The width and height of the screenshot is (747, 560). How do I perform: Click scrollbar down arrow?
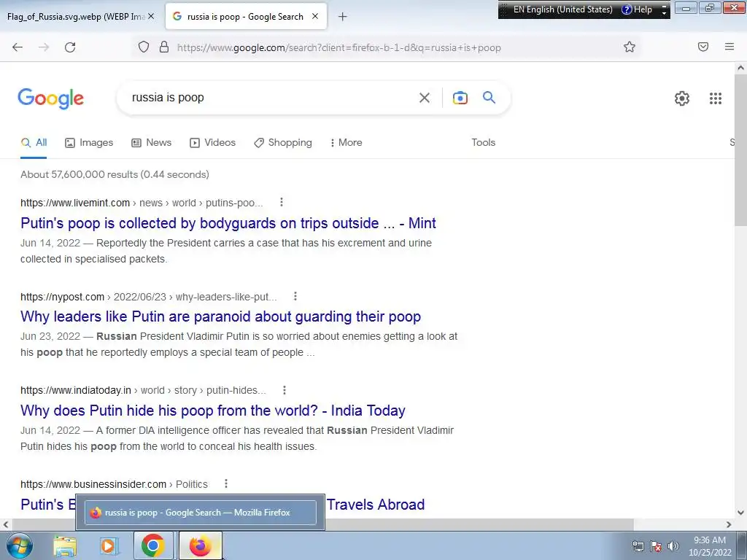(x=740, y=513)
